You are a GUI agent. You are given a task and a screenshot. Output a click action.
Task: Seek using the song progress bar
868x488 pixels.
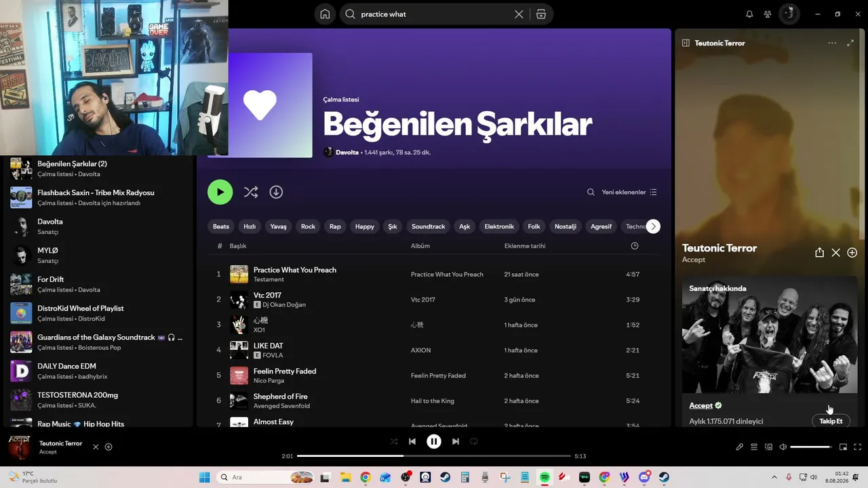pyautogui.click(x=434, y=456)
